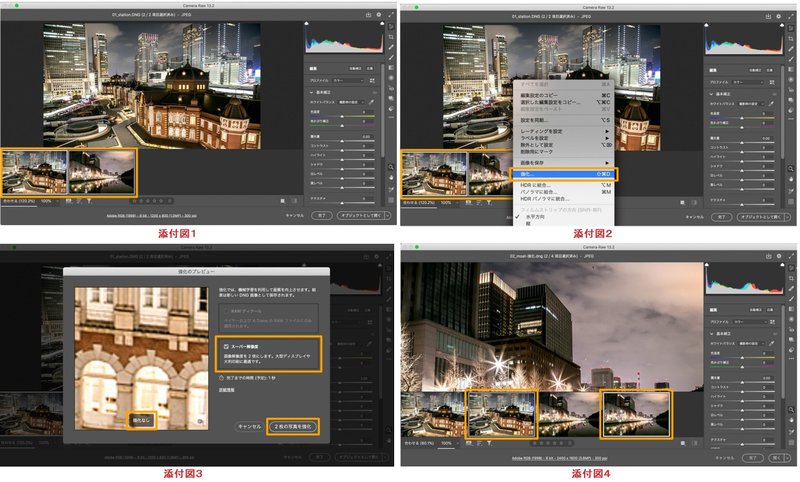The height and width of the screenshot is (482, 800).
Task: Click the contrast slider handle in figure 4
Action: click(x=742, y=392)
